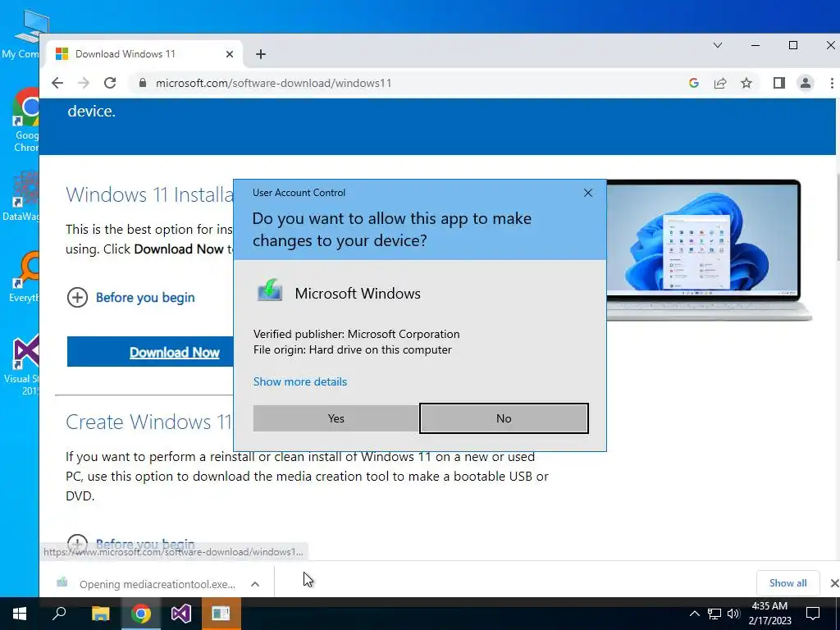Screen dimensions: 840x630
Task: Open Chrome three-dot menu
Action: 832,83
